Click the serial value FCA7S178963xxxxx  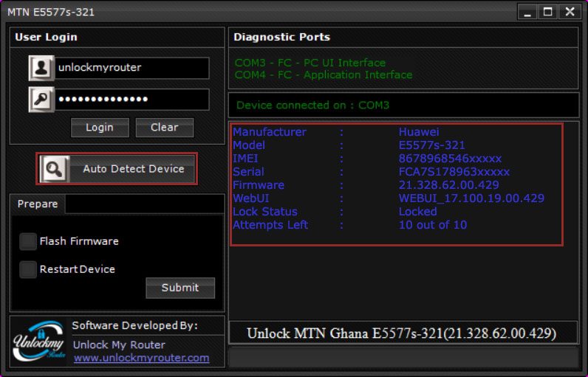454,172
